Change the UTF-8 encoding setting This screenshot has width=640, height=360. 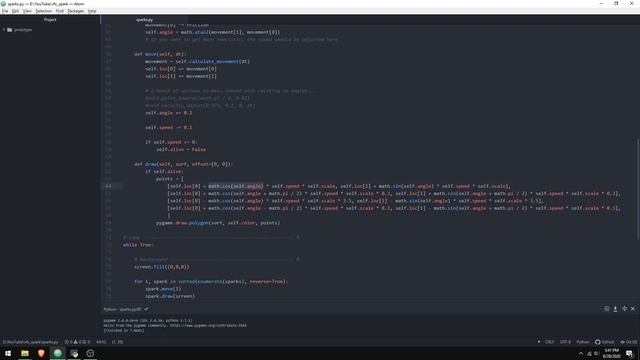pyautogui.click(x=565, y=342)
